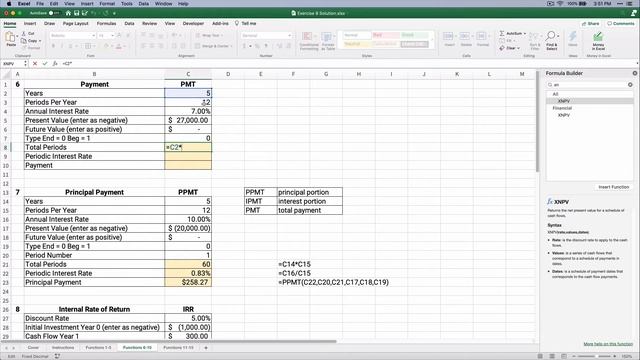Click the Ideas lightning icon

[x=573, y=37]
